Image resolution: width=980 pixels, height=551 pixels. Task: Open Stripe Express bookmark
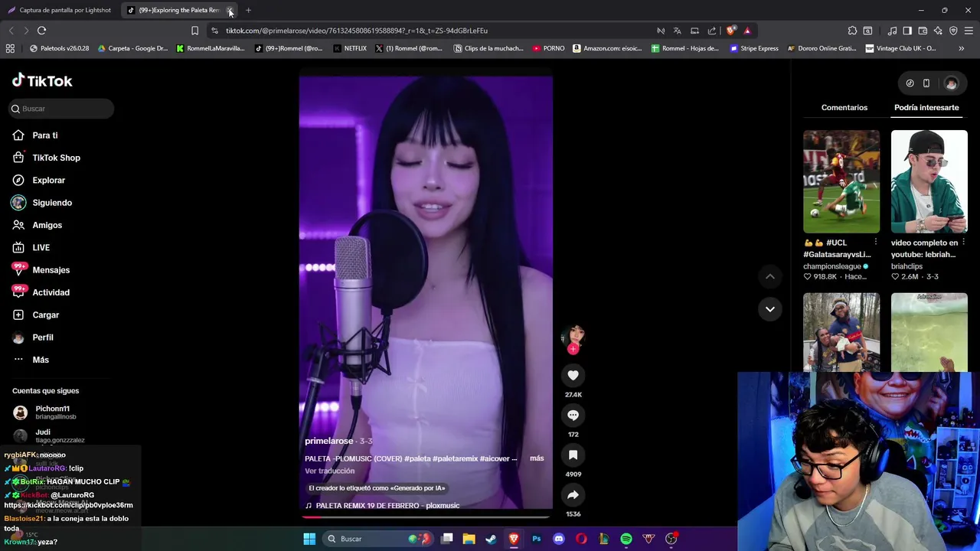click(x=754, y=48)
